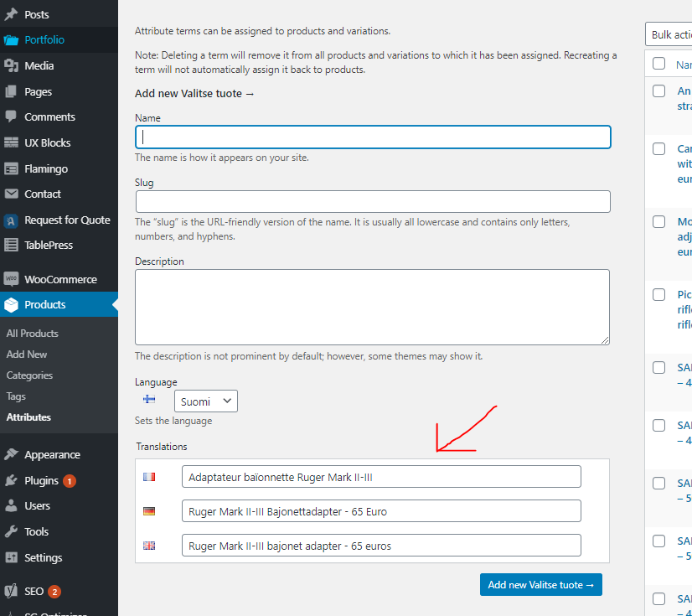
Task: Click the TablePress table icon
Action: click(11, 245)
